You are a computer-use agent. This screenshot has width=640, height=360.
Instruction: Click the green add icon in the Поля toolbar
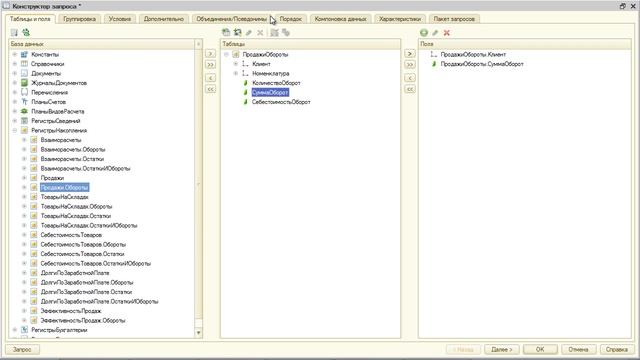coord(424,33)
